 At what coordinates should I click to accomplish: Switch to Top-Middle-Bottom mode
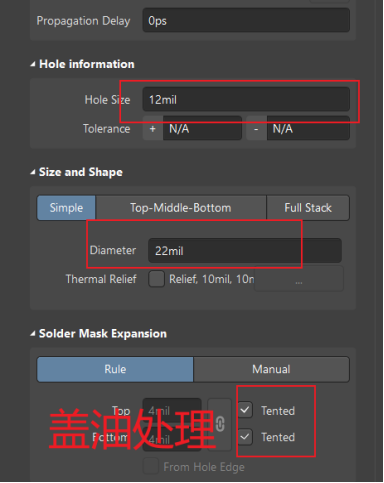tap(181, 208)
